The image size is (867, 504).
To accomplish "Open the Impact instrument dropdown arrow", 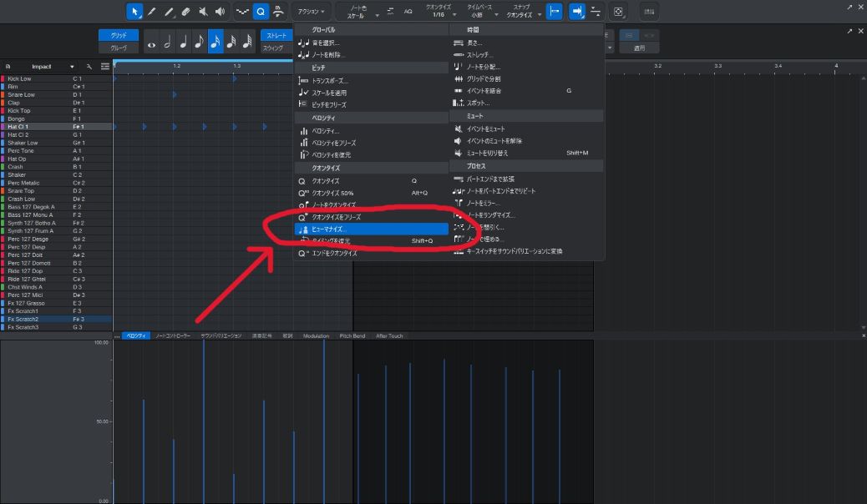I will 73,66.
